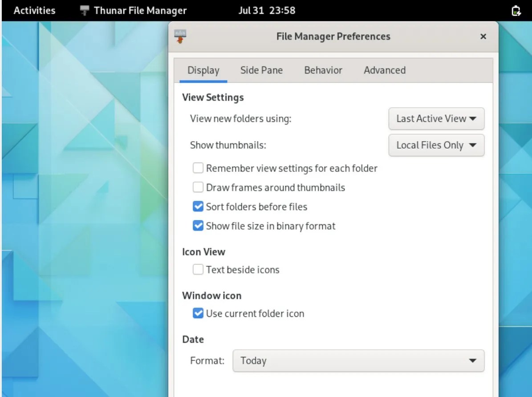Open the Advanced preferences tab
The image size is (532, 397).
pyautogui.click(x=385, y=70)
